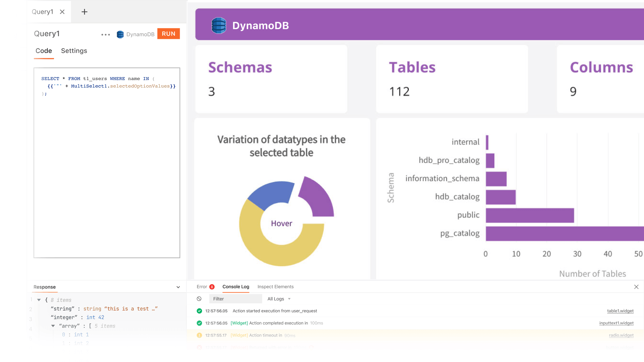Open the three-dot options menu beside Query1
The height and width of the screenshot is (362, 644).
click(x=105, y=34)
